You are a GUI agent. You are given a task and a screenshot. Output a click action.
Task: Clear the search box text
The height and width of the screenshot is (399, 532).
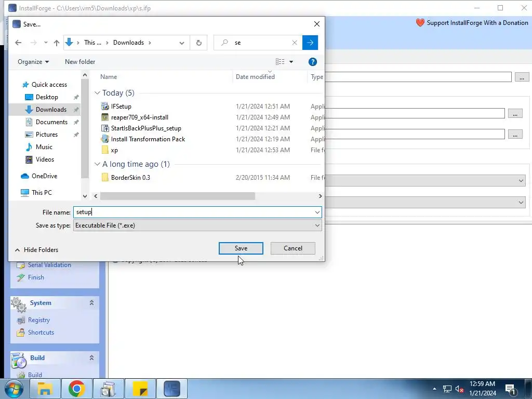295,43
